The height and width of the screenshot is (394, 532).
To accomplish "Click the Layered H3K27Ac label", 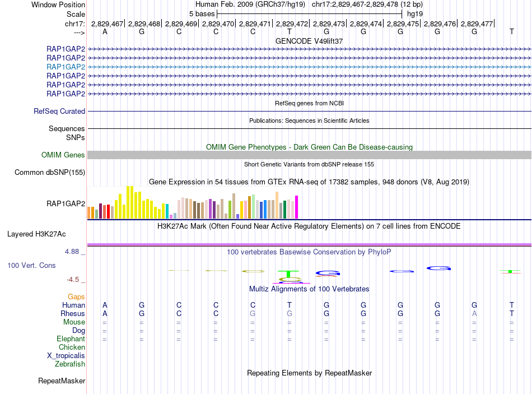I will [x=36, y=234].
